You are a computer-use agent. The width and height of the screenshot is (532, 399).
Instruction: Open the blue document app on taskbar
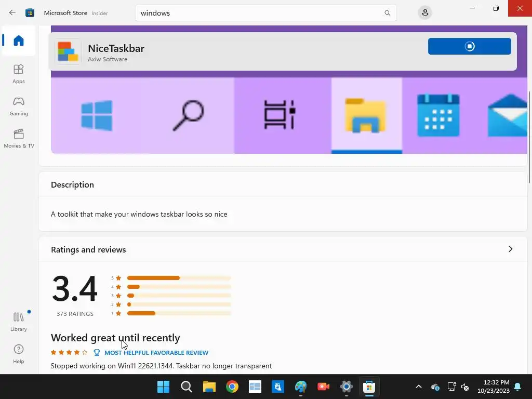click(x=278, y=387)
